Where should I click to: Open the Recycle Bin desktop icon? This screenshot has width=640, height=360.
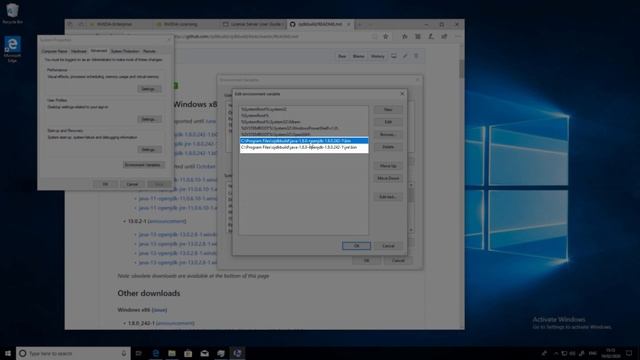12,13
